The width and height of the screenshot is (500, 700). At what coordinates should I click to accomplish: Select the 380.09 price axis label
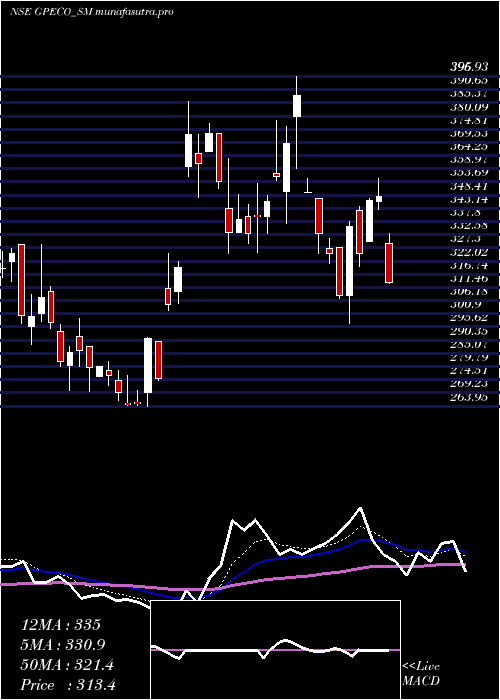click(x=469, y=107)
